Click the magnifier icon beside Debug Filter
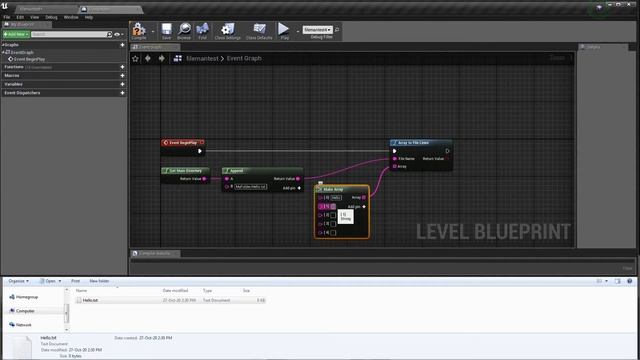 337,30
